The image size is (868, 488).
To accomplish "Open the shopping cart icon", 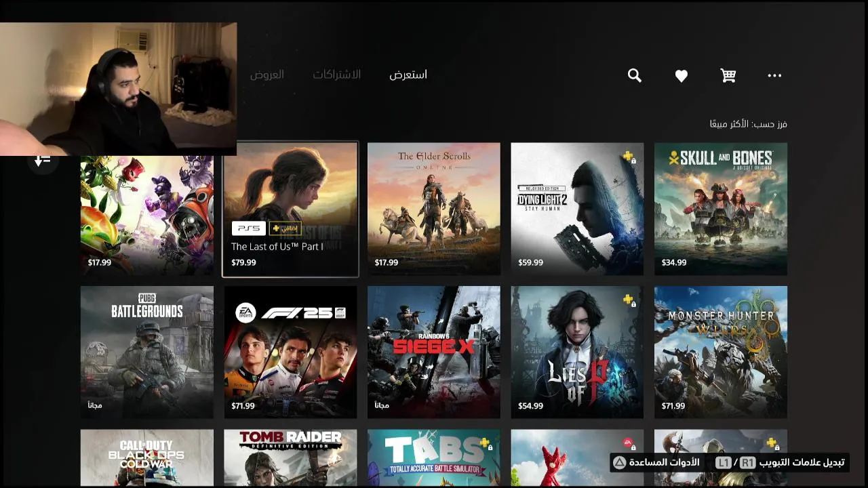I will click(728, 75).
